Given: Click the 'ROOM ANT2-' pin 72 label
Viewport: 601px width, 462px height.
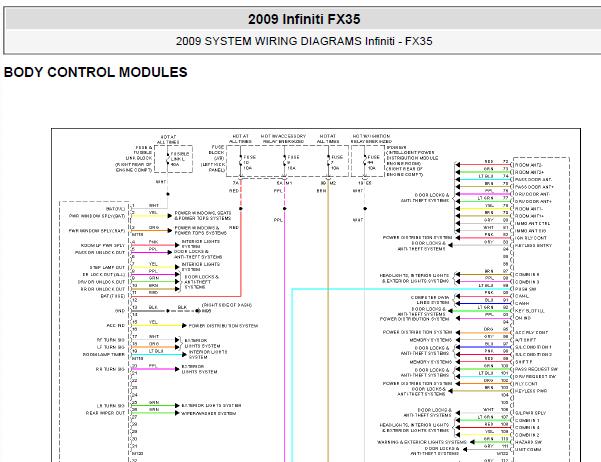Looking at the screenshot, I should (529, 165).
